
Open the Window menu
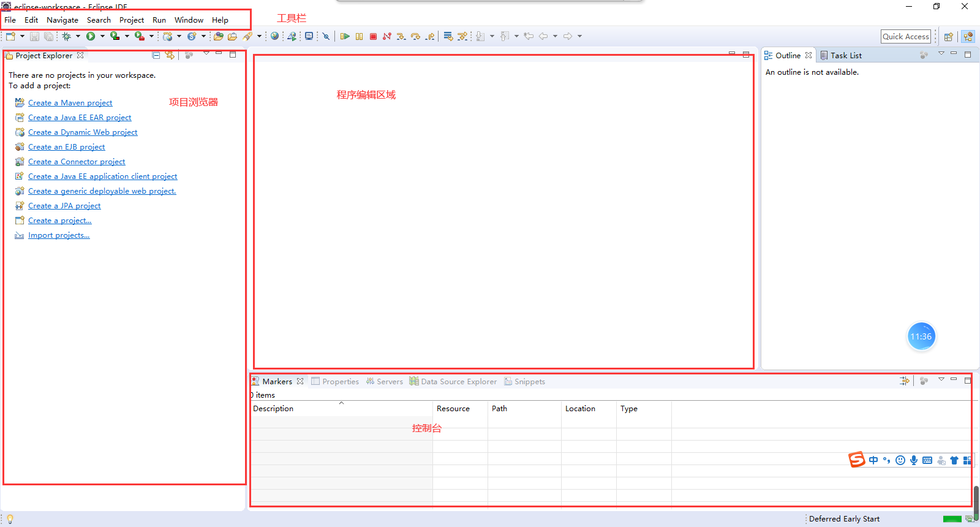189,20
